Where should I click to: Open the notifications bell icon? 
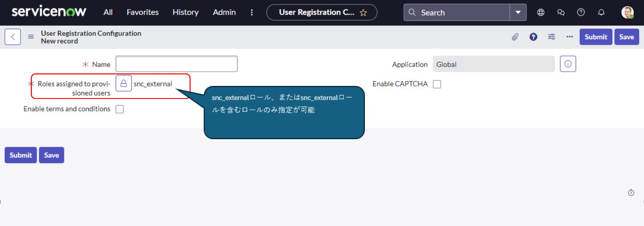[601, 13]
